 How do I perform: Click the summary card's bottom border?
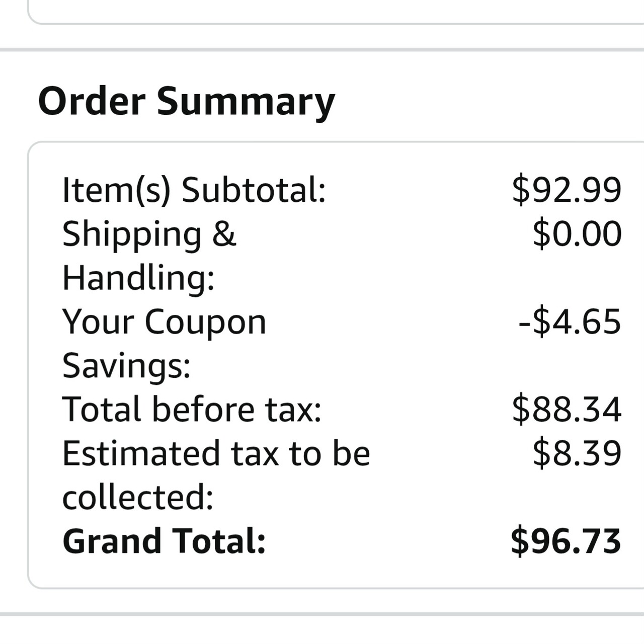tap(332, 588)
